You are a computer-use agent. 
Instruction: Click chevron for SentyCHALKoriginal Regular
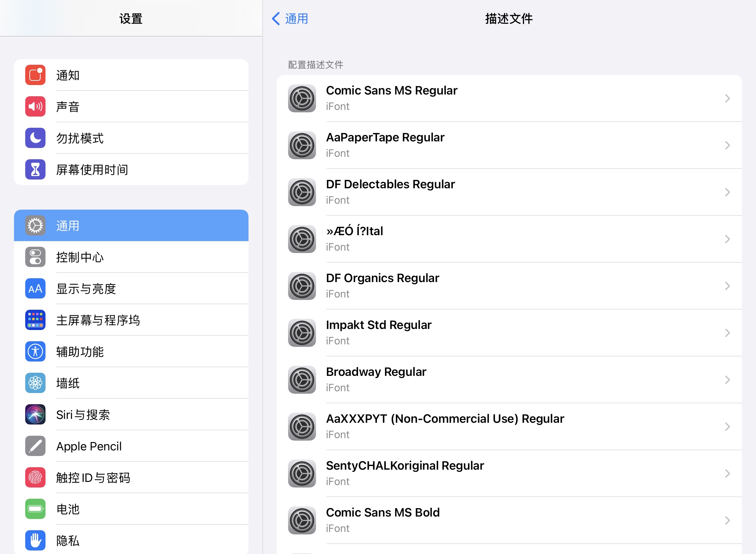tap(727, 474)
